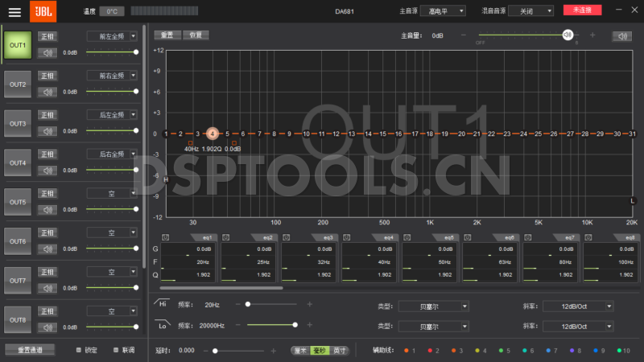Viewport: 644px width, 362px height.
Task: Select the OUT2 channel tab
Action: tap(18, 84)
